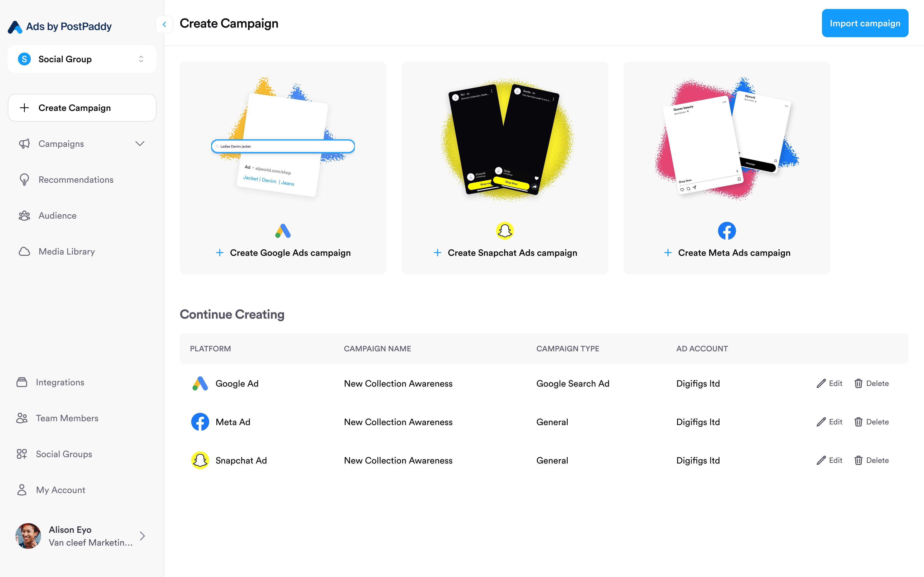Click the Social Groups grid icon
924x577 pixels.
(22, 454)
